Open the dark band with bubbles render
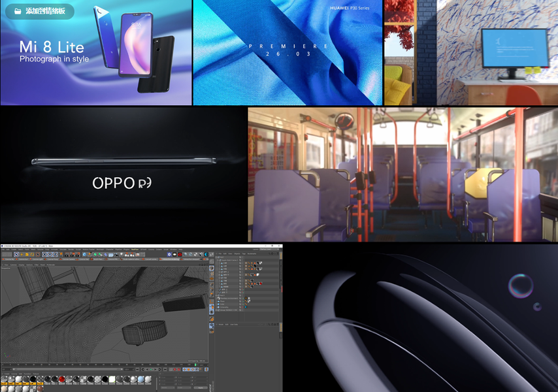The height and width of the screenshot is (392, 558). click(421, 318)
